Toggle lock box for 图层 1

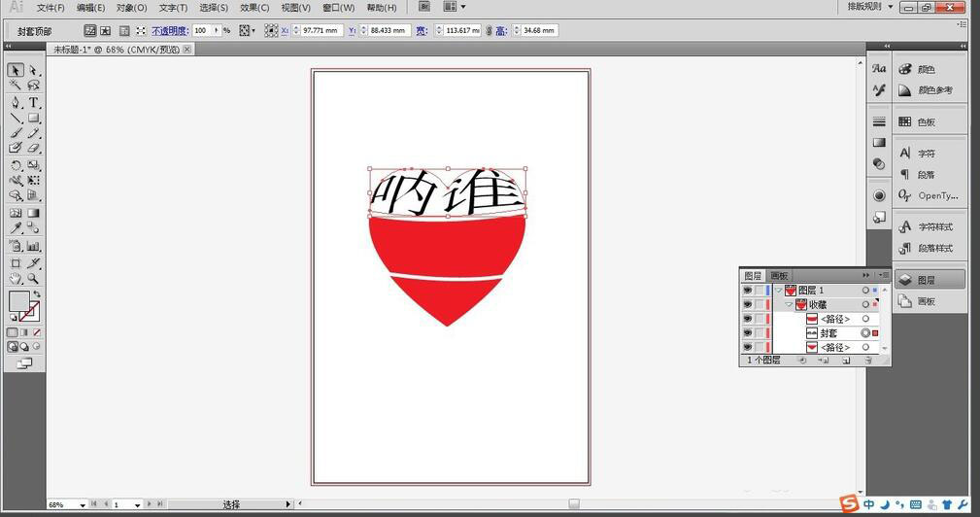tap(759, 290)
